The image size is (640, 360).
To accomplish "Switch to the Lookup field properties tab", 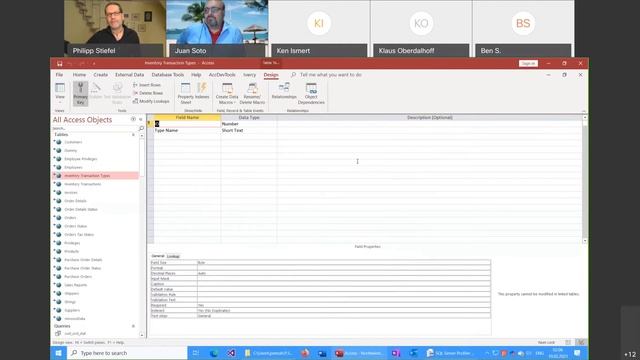I will [173, 256].
